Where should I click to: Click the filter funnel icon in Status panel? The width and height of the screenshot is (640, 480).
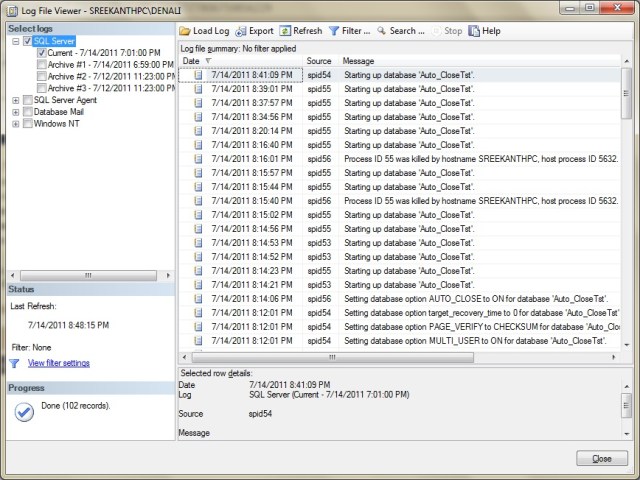click(15, 363)
